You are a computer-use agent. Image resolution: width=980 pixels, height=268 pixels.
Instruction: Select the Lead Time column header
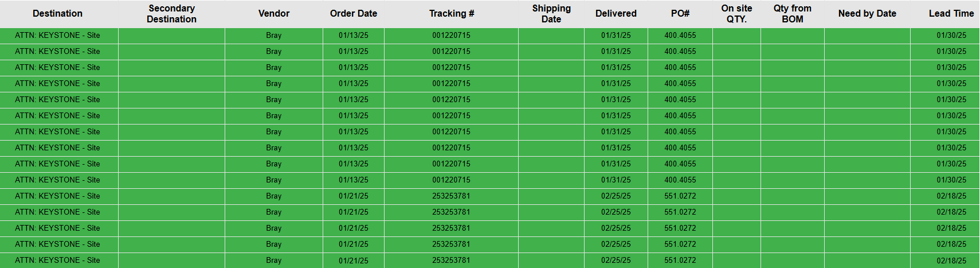pyautogui.click(x=951, y=14)
